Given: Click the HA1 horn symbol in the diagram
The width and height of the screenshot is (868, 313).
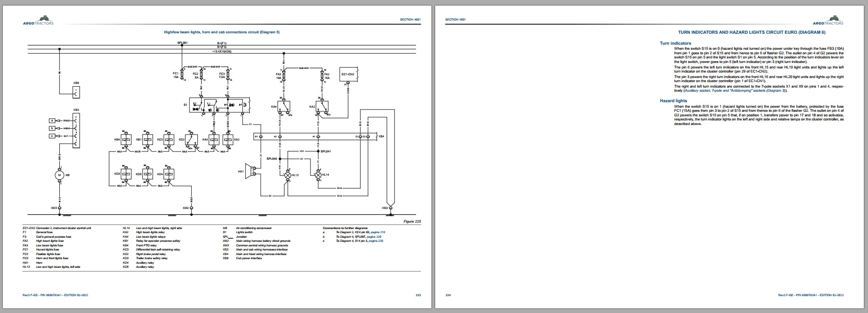Looking at the screenshot, I should [x=251, y=171].
